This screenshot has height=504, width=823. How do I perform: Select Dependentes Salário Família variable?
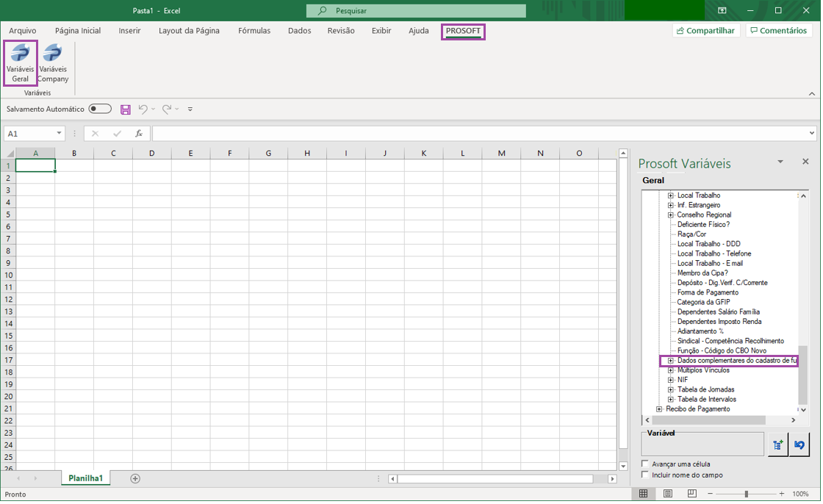(x=718, y=312)
